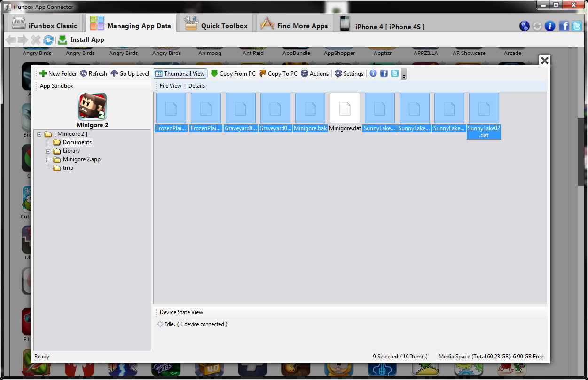The image size is (588, 380).
Task: Select the Minigore.dat file thumbnail
Action: 345,113
